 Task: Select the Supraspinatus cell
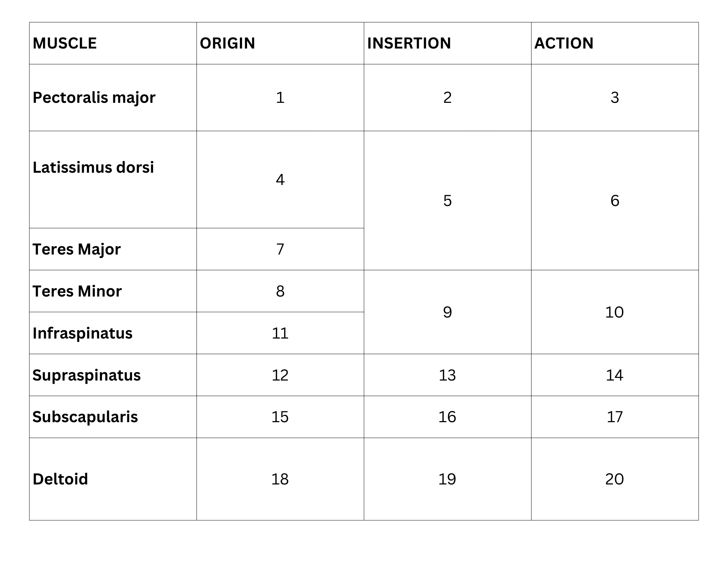(86, 375)
